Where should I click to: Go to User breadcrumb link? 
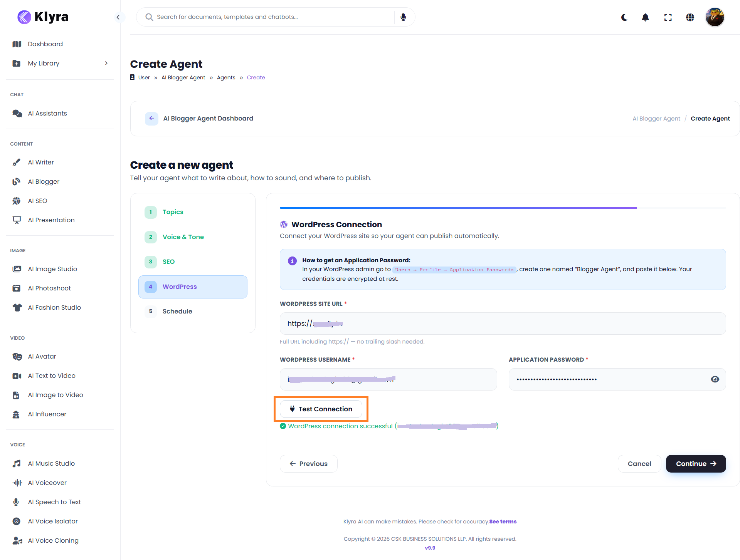click(x=144, y=77)
